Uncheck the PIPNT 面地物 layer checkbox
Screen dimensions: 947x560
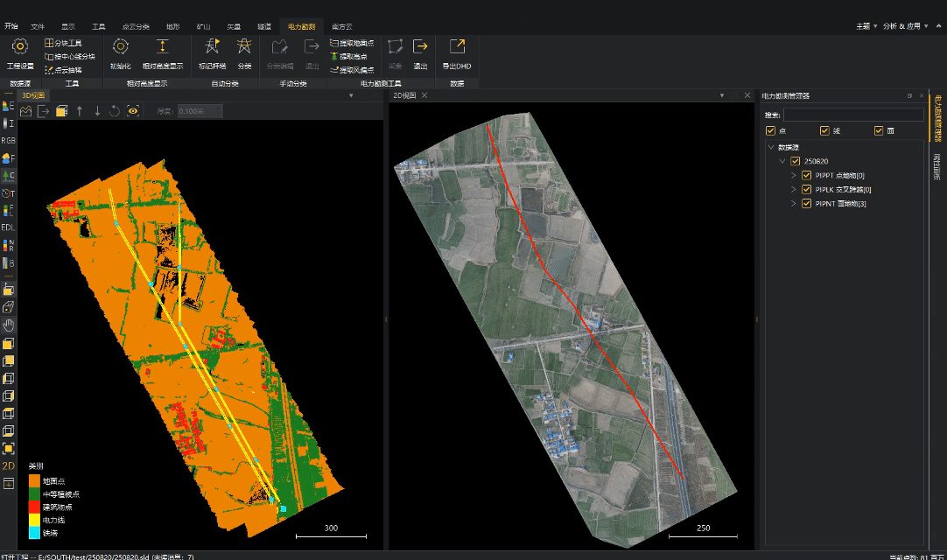(x=806, y=204)
